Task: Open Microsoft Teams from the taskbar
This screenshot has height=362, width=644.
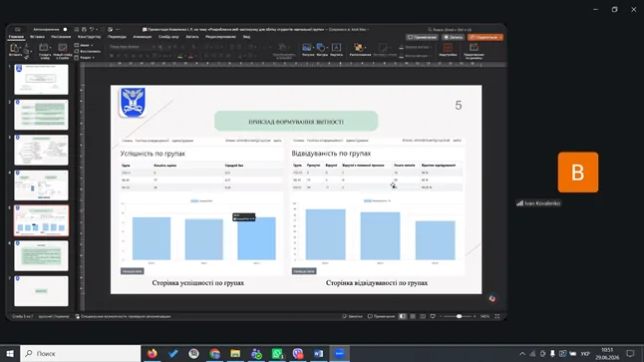Action: pyautogui.click(x=256, y=353)
